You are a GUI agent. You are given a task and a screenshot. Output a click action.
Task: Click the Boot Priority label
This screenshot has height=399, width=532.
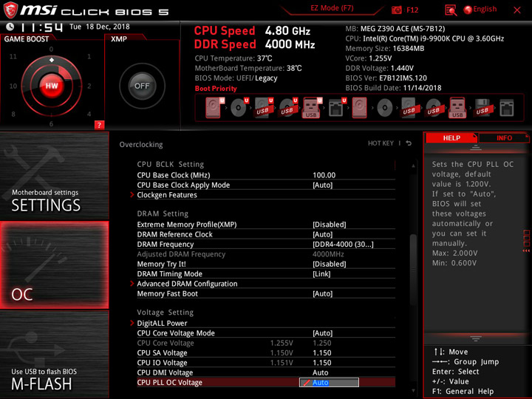pos(216,89)
